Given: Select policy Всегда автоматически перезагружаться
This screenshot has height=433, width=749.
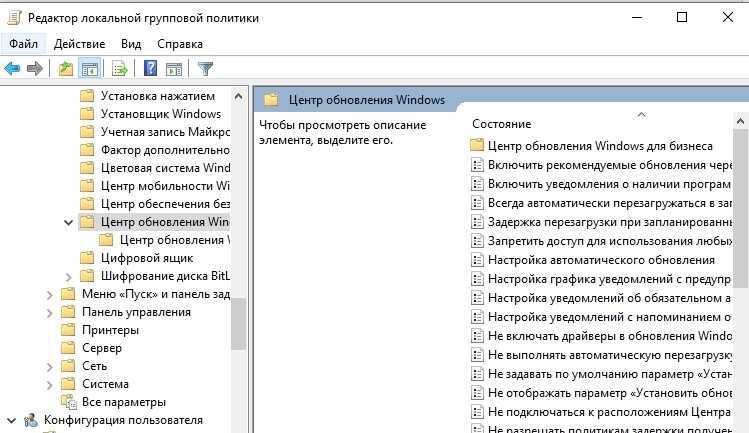Looking at the screenshot, I should point(609,203).
